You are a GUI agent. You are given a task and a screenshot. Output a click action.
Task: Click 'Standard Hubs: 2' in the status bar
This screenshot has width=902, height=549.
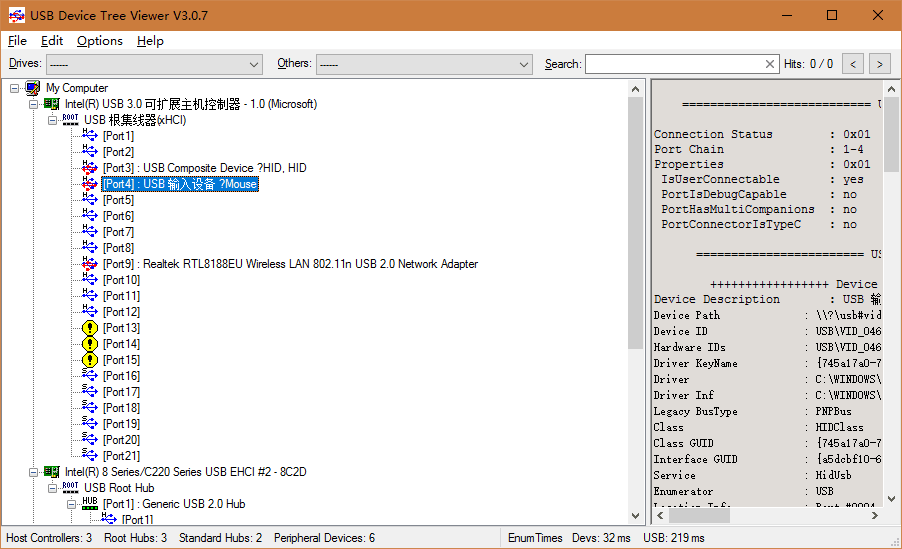click(220, 538)
